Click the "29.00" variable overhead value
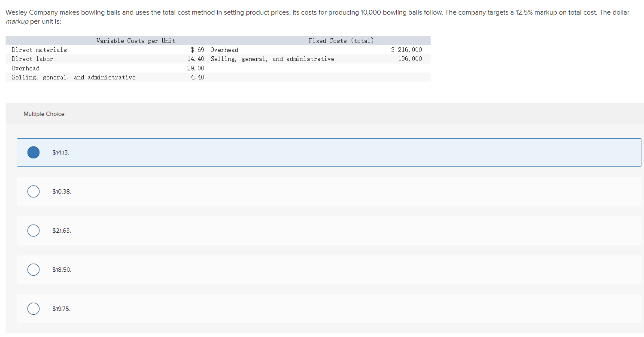The image size is (644, 337). [x=196, y=68]
